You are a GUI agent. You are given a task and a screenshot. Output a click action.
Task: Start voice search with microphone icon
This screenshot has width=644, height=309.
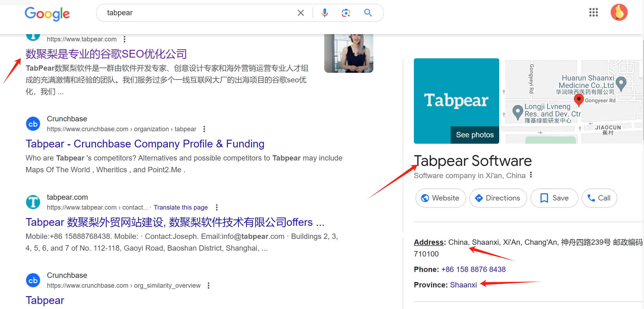click(x=325, y=13)
